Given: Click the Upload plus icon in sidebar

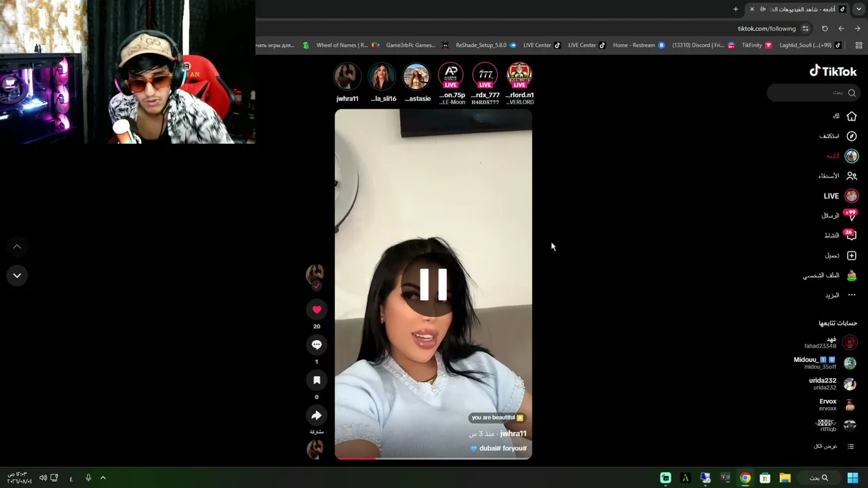Looking at the screenshot, I should [851, 256].
